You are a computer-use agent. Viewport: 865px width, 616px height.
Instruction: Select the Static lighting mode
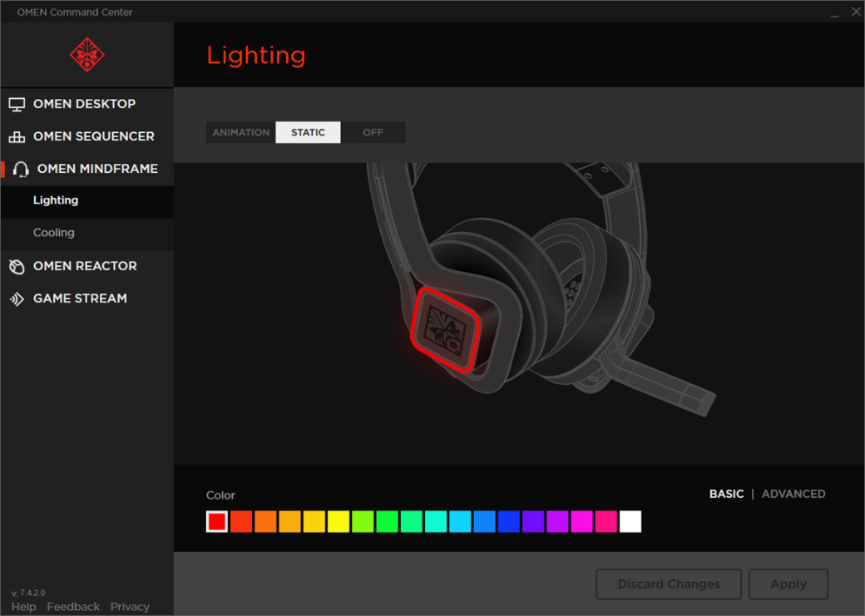click(308, 132)
